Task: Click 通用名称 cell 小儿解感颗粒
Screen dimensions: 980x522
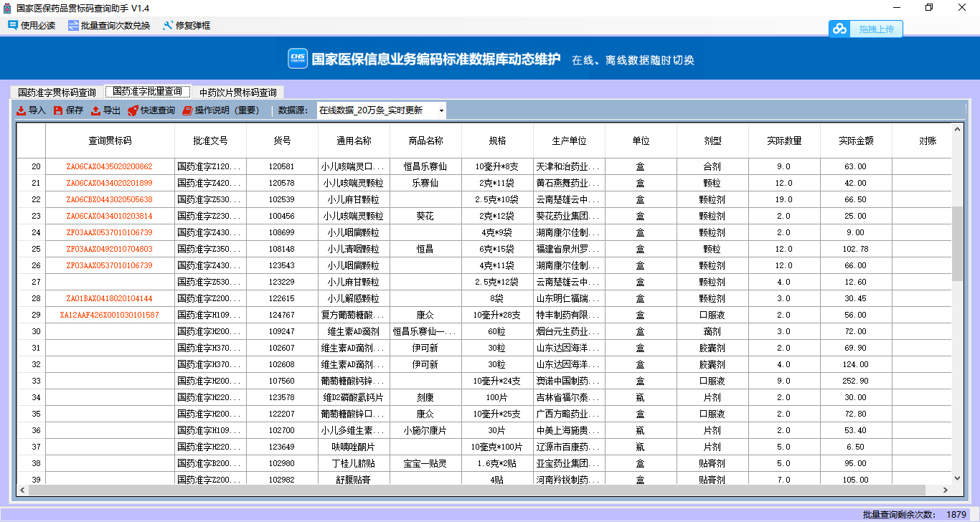Action: (354, 298)
